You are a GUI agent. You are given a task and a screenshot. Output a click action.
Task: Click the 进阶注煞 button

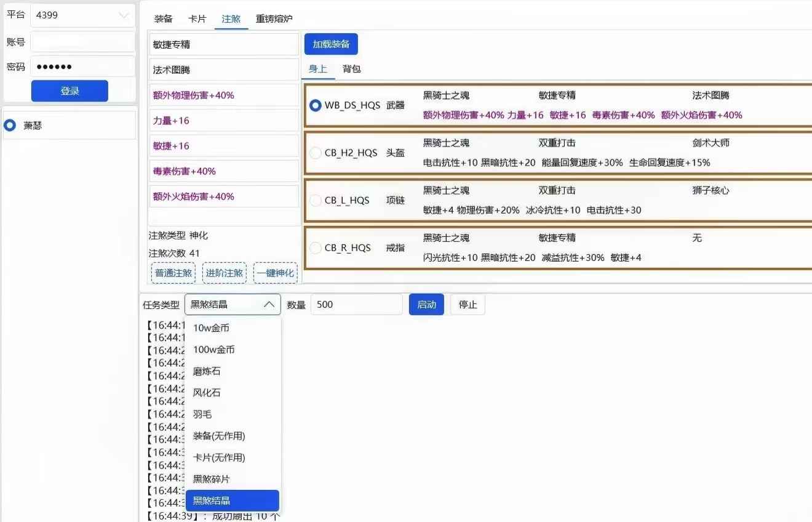coord(224,273)
